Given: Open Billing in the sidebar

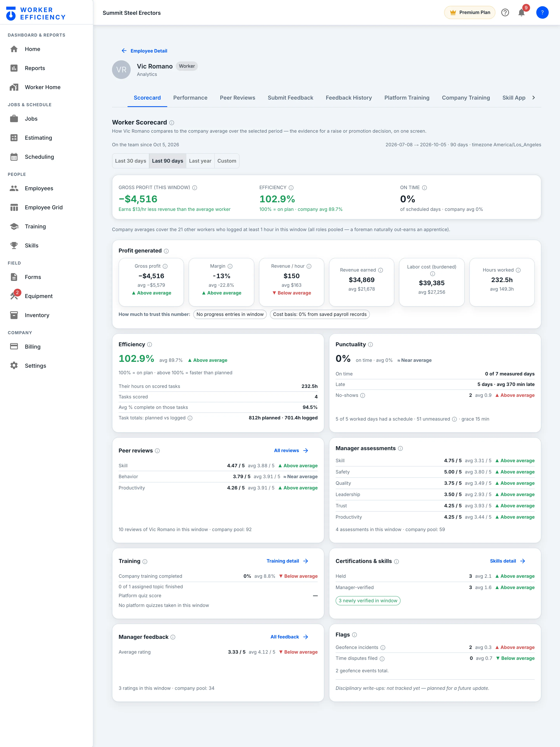Looking at the screenshot, I should (x=47, y=346).
